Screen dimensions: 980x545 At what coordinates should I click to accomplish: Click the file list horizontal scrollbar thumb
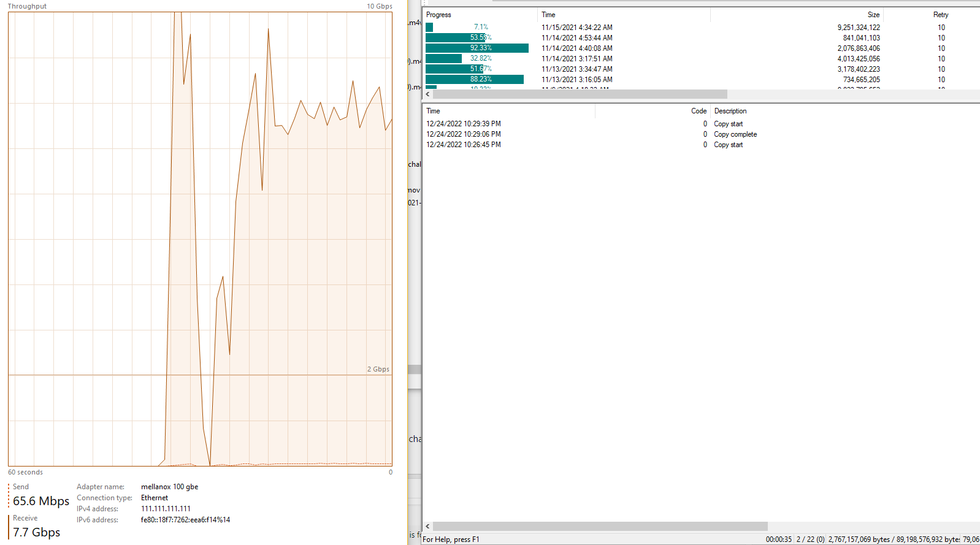tap(580, 94)
